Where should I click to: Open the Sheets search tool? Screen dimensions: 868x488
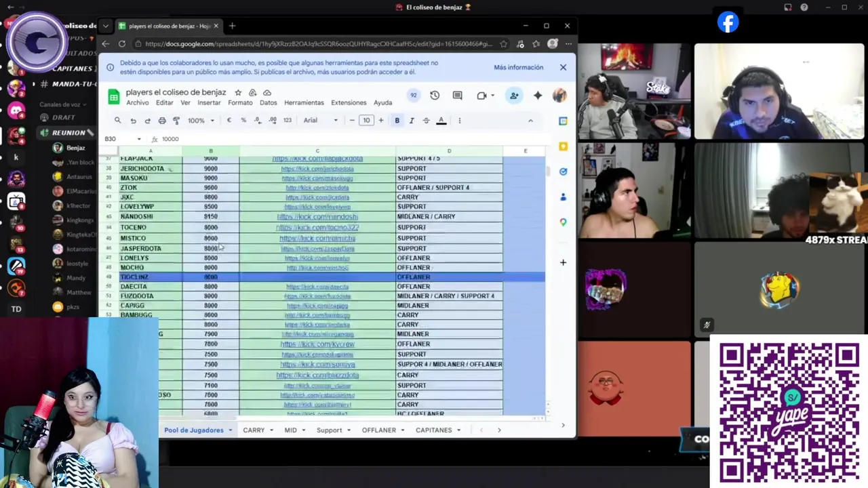(117, 121)
